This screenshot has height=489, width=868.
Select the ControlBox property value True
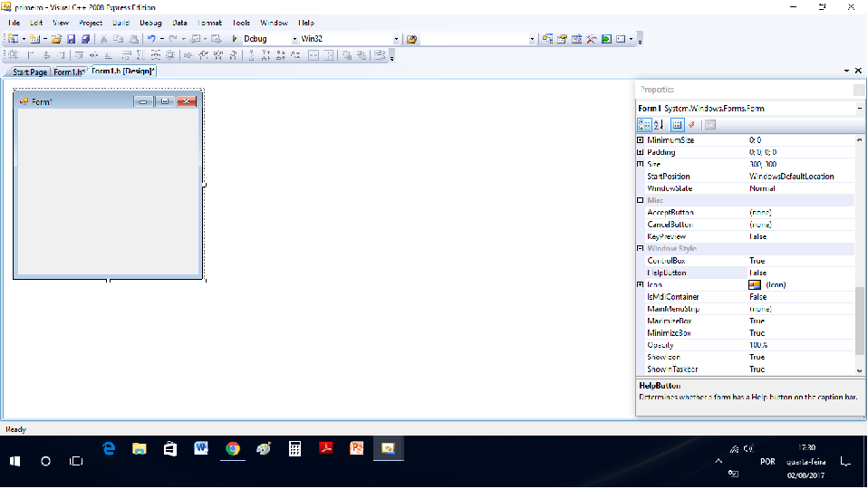pyautogui.click(x=757, y=261)
